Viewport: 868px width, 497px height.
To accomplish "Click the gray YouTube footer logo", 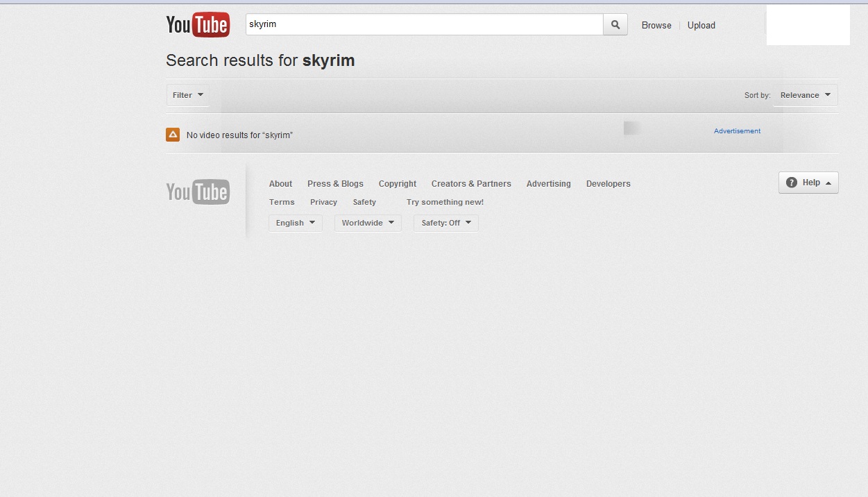I will [x=198, y=192].
